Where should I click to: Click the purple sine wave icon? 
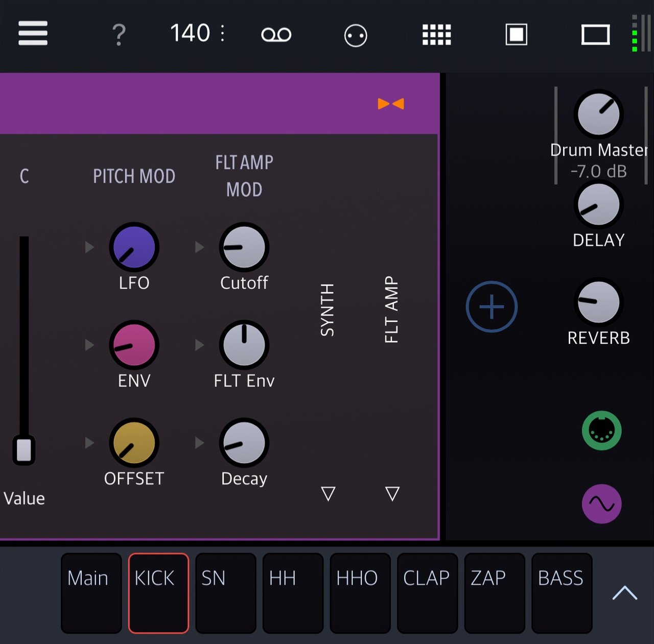602,504
